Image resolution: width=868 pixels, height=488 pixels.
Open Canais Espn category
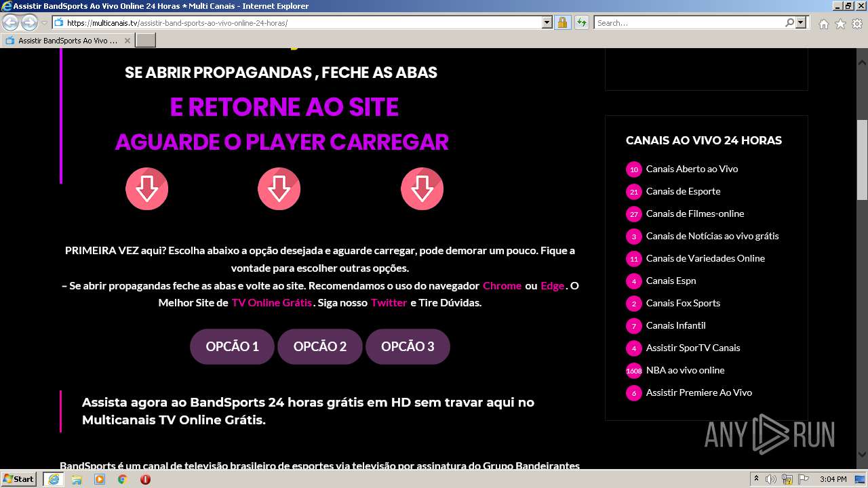[x=671, y=281]
